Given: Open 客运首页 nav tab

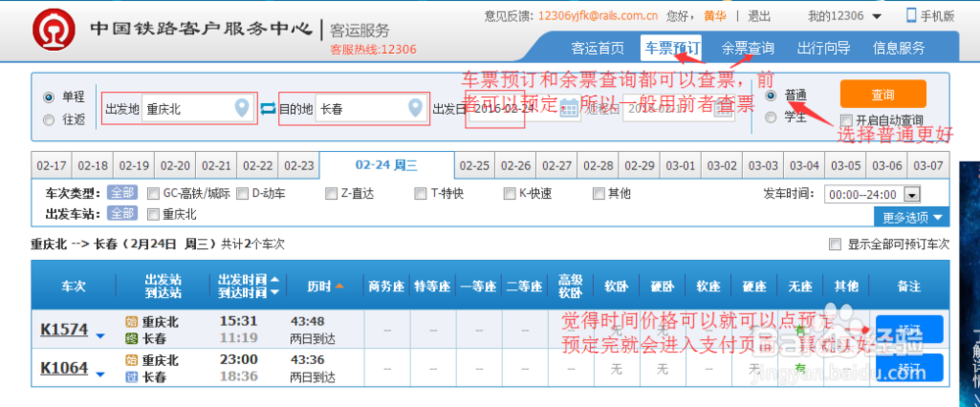Looking at the screenshot, I should point(598,48).
